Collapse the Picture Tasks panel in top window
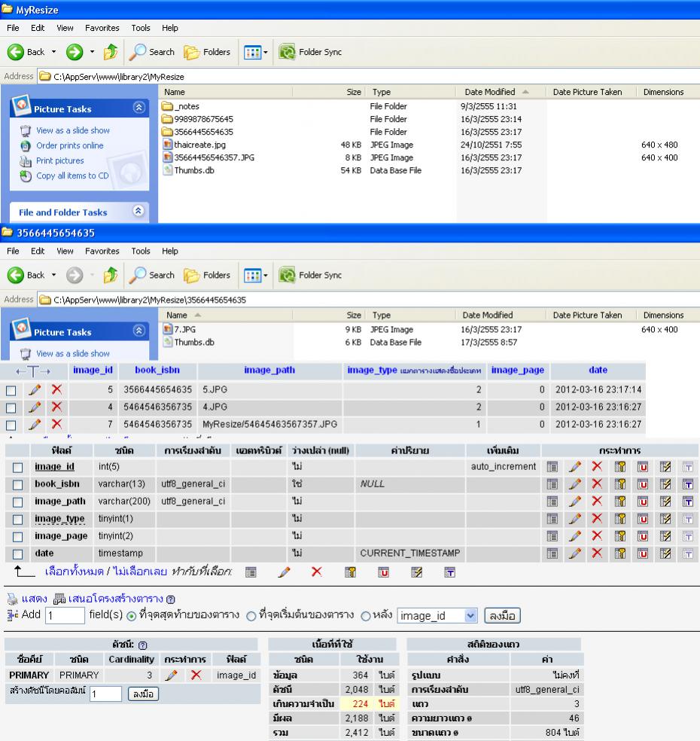700x741 pixels. coord(138,108)
